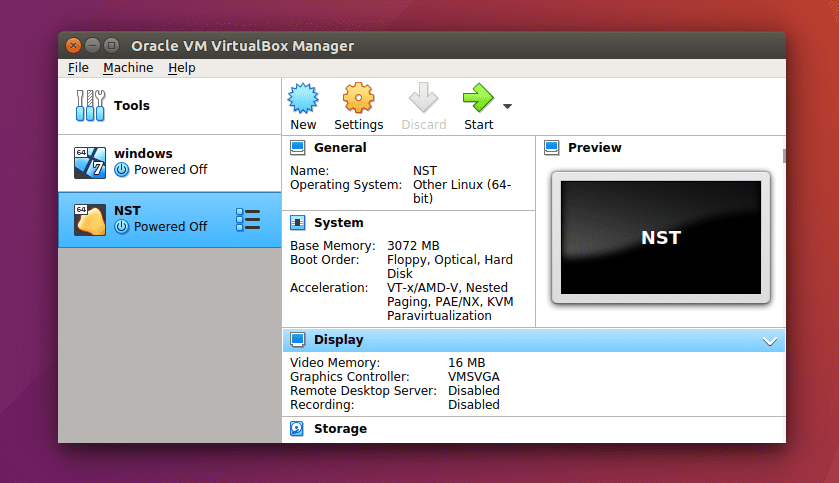Image resolution: width=839 pixels, height=483 pixels.
Task: Click the NST power-off status icon
Action: [121, 227]
